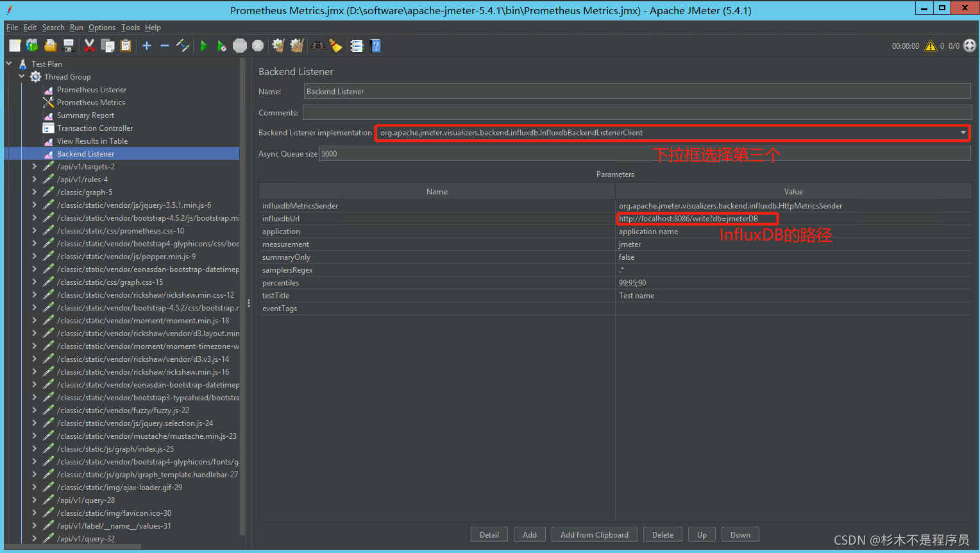This screenshot has height=553, width=980.
Task: Paste element using the clipboard icon
Action: tap(126, 46)
